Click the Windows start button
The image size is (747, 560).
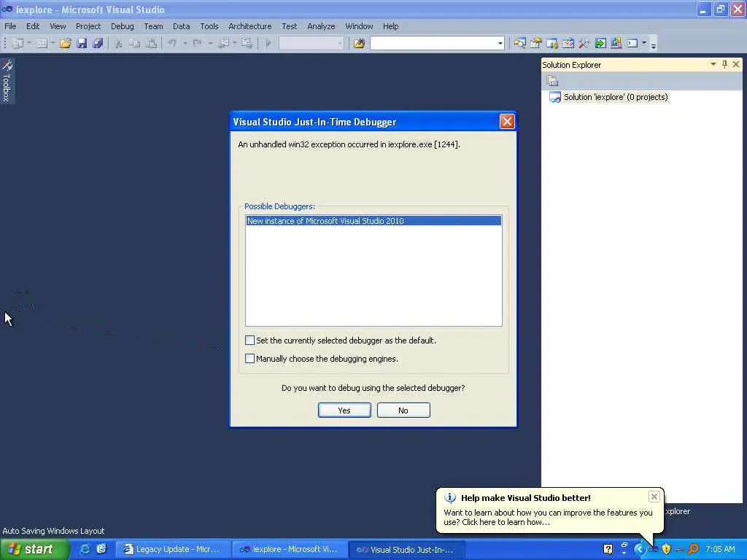pos(34,549)
